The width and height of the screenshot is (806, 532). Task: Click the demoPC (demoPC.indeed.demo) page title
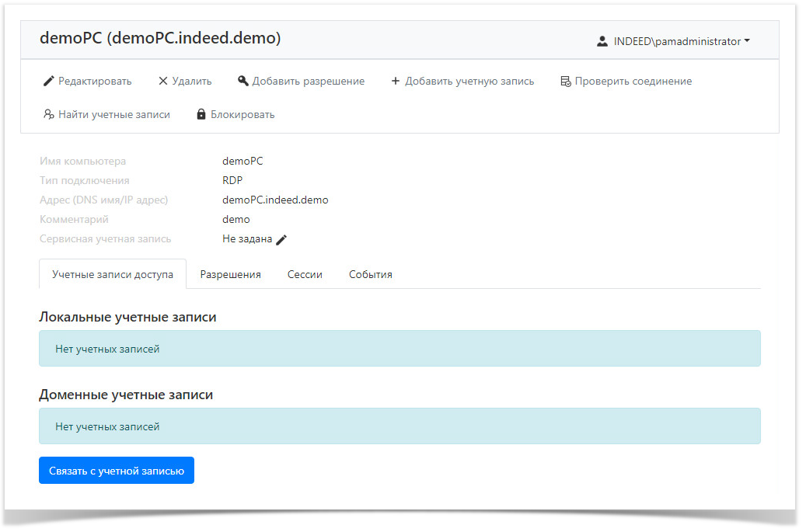tap(160, 38)
